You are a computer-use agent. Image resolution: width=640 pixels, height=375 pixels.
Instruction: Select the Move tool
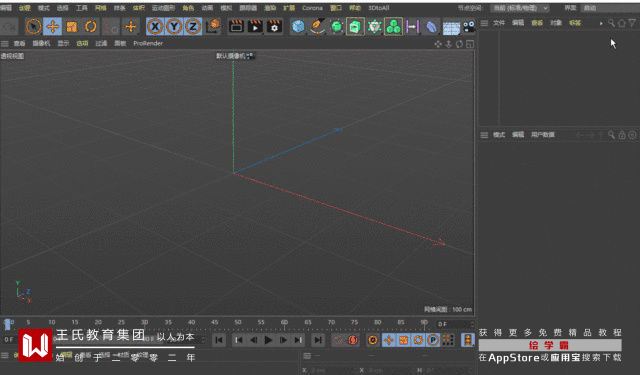53,27
